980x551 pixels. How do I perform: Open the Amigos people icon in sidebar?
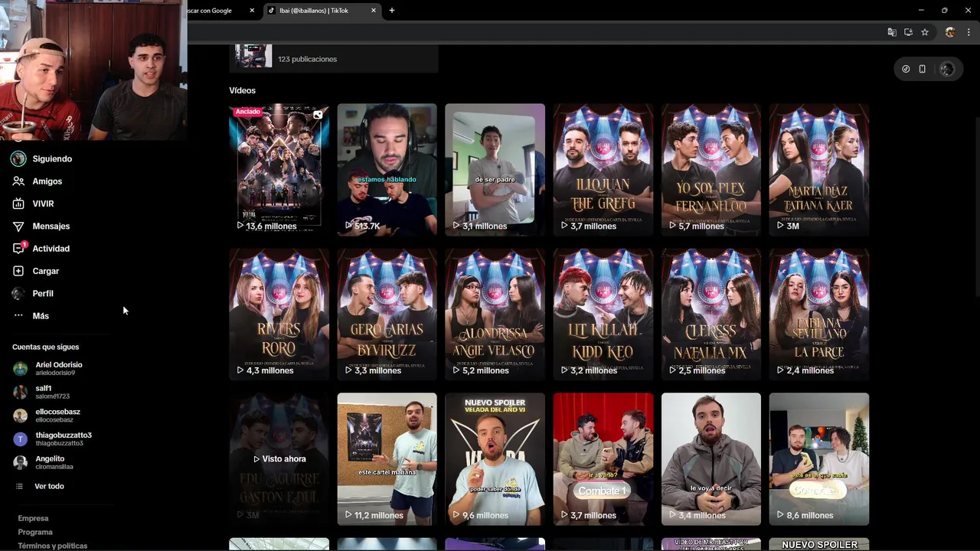pyautogui.click(x=18, y=181)
